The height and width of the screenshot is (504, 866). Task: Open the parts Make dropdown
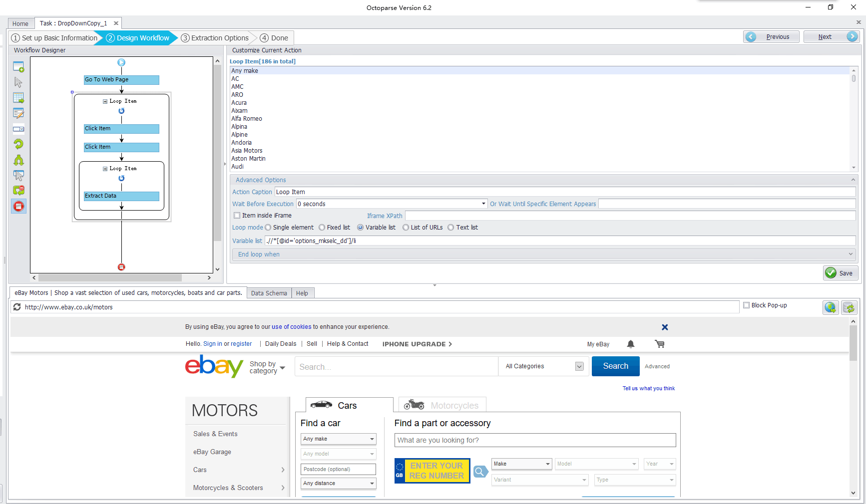(521, 464)
